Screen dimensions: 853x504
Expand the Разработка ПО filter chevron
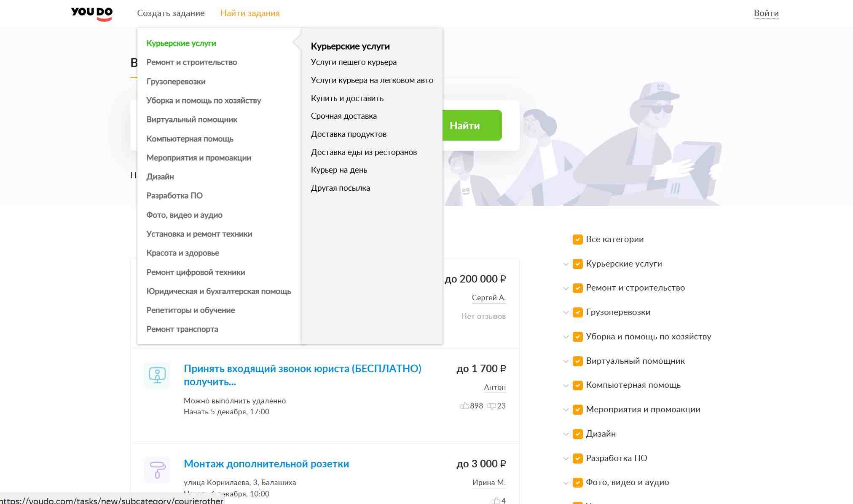pos(566,459)
